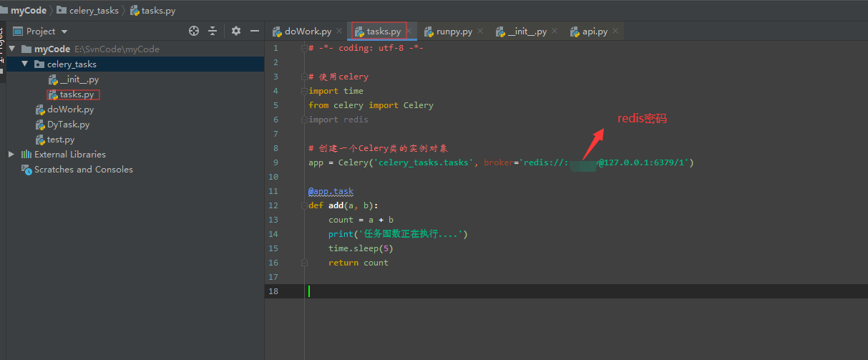The width and height of the screenshot is (868, 360).
Task: Click 'from celery import Celery' line
Action: [x=371, y=105]
